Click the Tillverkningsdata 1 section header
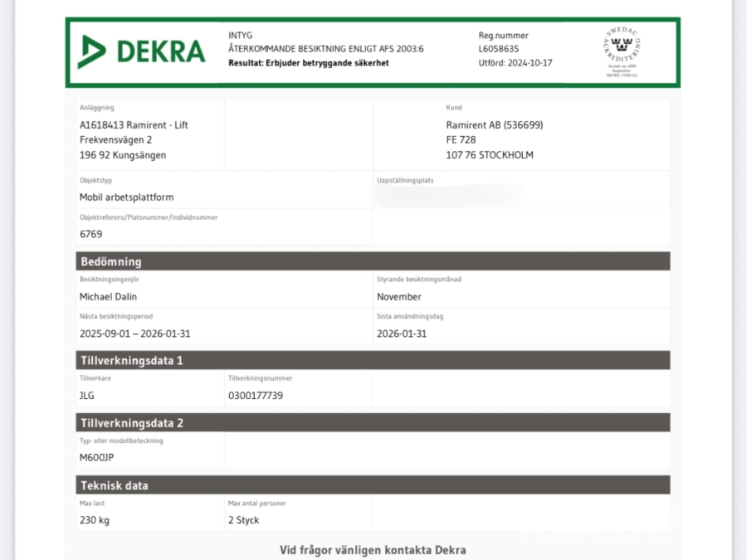 [x=132, y=360]
